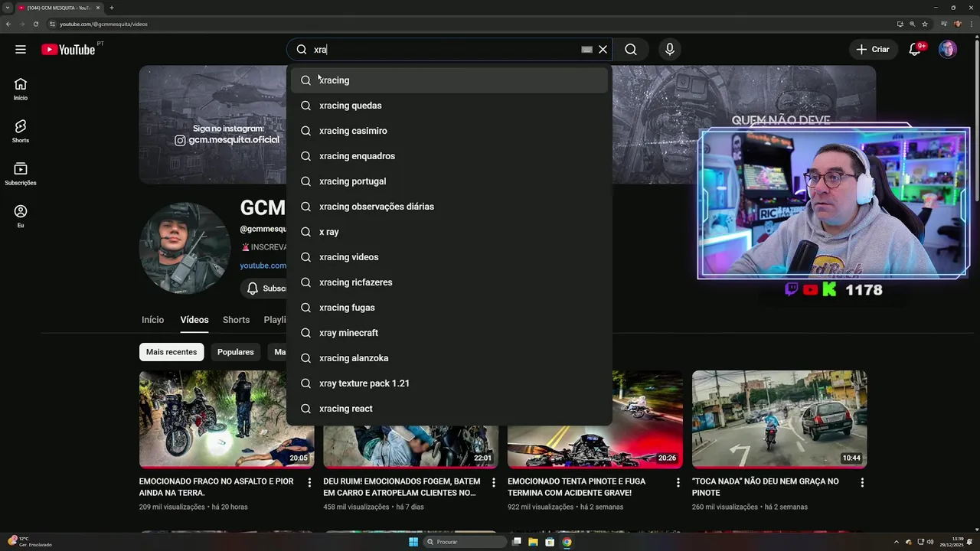Screen dimensions: 980x551
Task: Bookmark this page with star icon
Action: coord(925,24)
